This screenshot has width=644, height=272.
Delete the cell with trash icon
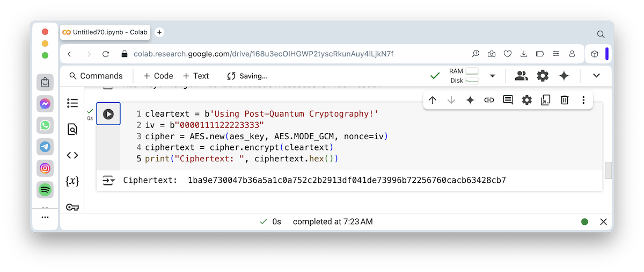tap(565, 100)
